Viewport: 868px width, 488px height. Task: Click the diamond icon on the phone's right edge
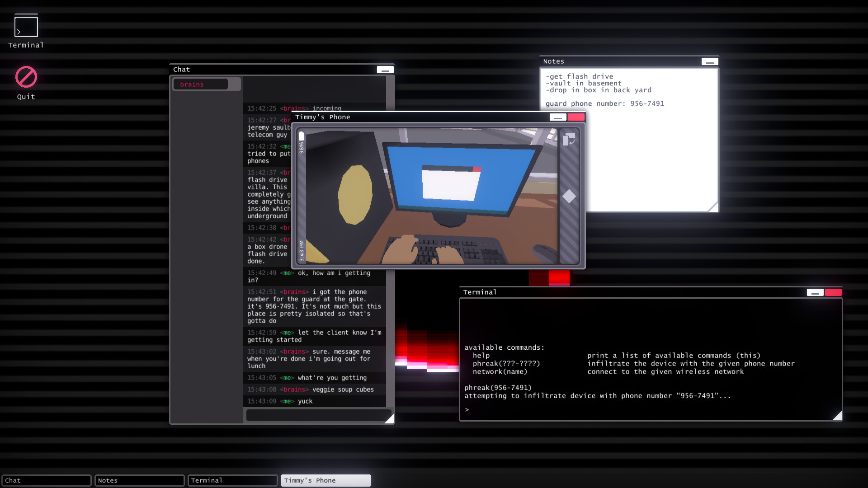click(x=570, y=197)
